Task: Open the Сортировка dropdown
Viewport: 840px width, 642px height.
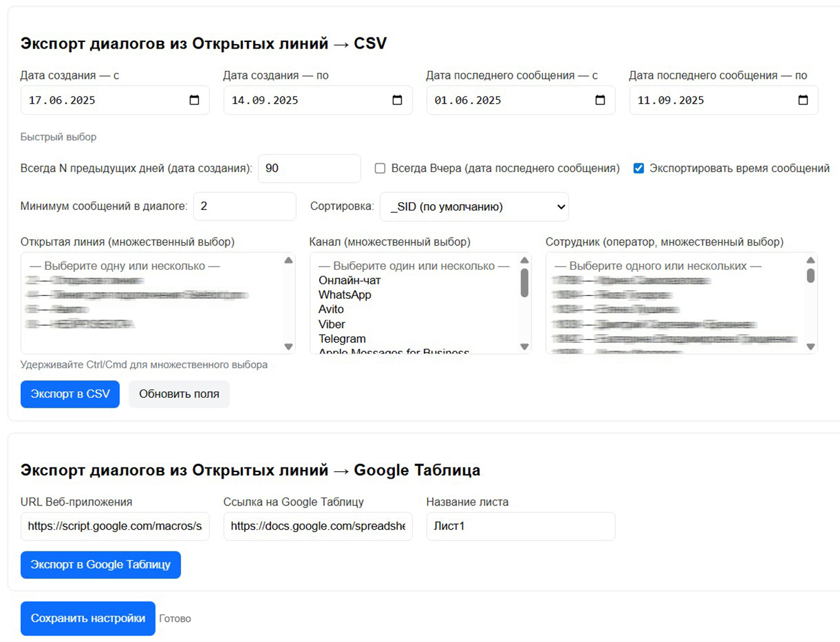Action: pos(474,207)
